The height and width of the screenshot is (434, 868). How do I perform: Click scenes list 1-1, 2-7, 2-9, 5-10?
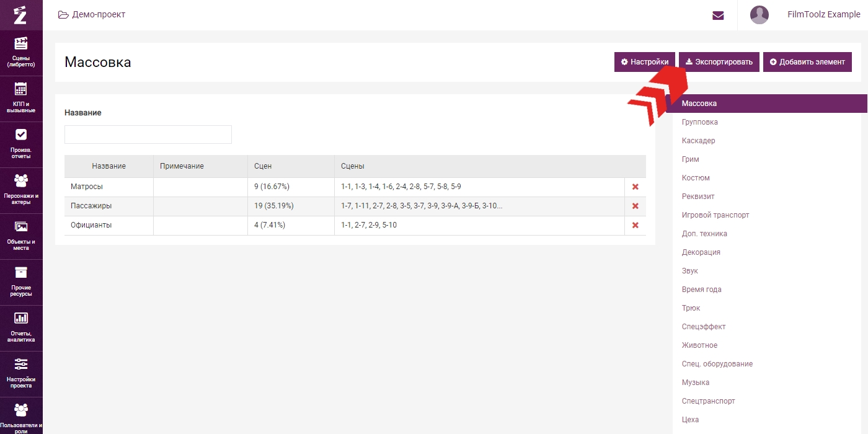point(369,225)
